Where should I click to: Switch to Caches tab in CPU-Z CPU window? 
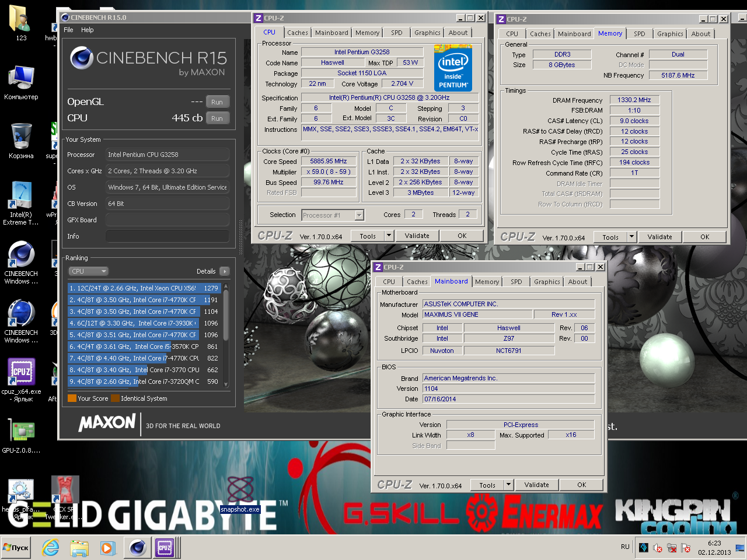(x=298, y=33)
